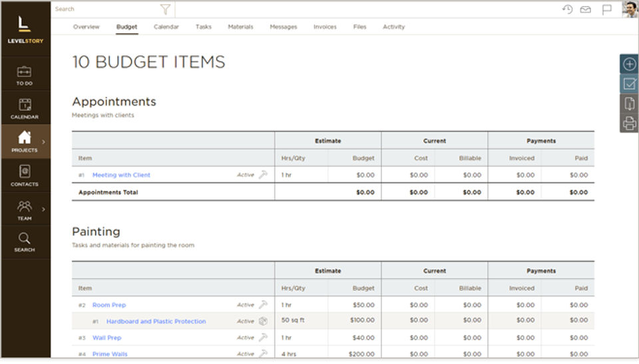The height and width of the screenshot is (364, 639).
Task: Click the plus add button on right panel
Action: [629, 64]
